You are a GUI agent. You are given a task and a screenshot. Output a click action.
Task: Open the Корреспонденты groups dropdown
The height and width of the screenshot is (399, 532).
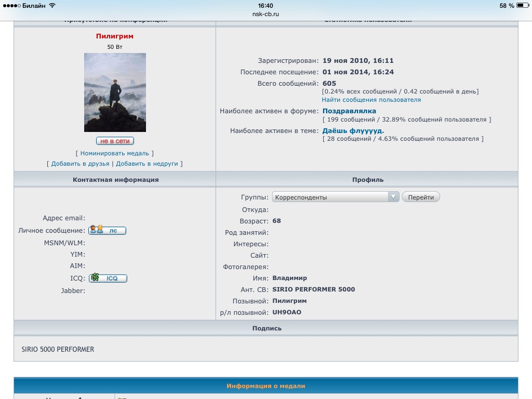click(335, 197)
